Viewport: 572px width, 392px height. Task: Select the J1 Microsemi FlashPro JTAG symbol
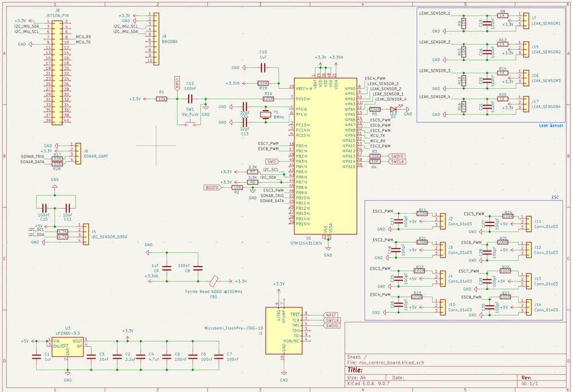coord(284,331)
